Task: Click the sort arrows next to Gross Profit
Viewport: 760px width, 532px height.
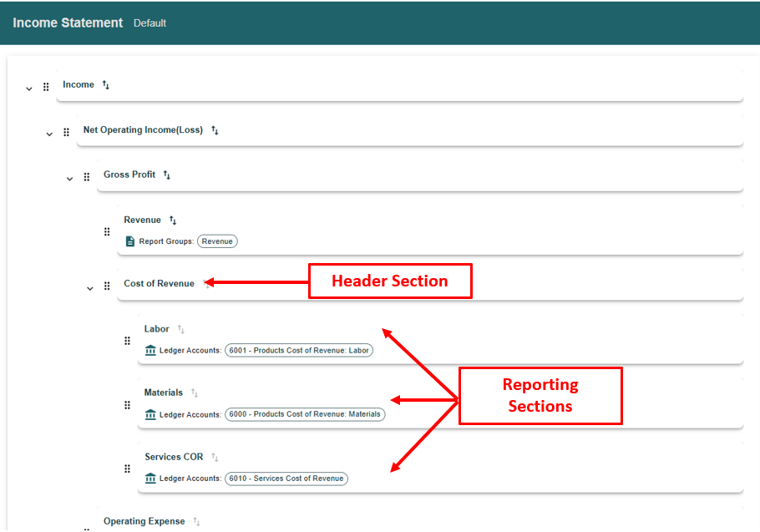Action: coord(167,175)
